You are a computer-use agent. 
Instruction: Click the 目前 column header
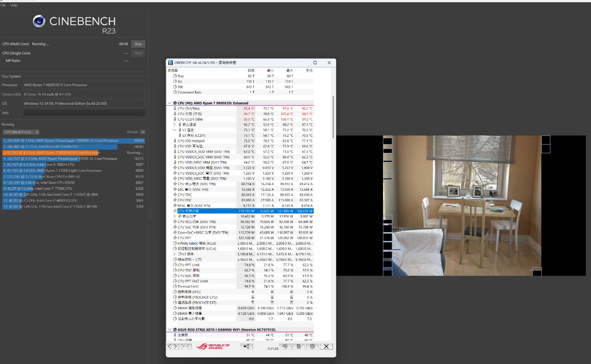251,71
